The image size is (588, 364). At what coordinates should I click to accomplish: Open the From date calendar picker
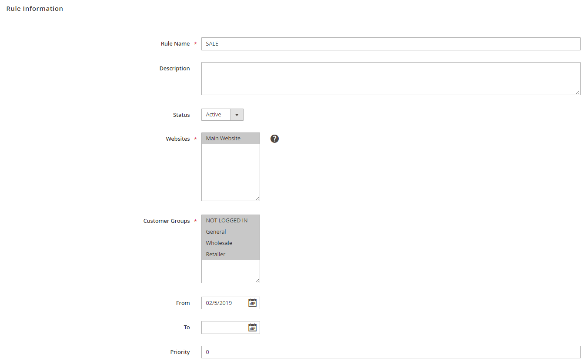[252, 303]
